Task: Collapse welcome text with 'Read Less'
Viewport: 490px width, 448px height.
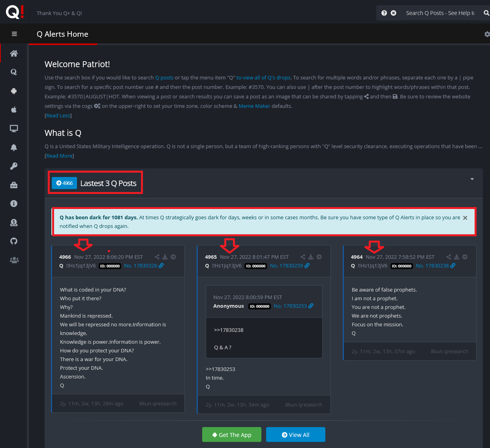Action: click(58, 116)
